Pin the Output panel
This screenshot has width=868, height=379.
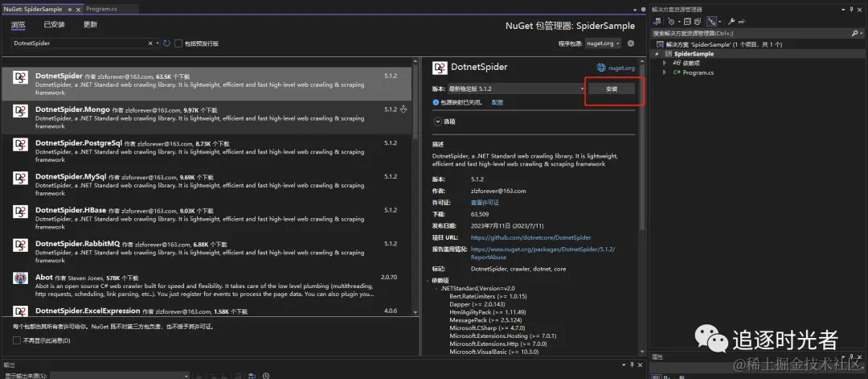coord(631,365)
